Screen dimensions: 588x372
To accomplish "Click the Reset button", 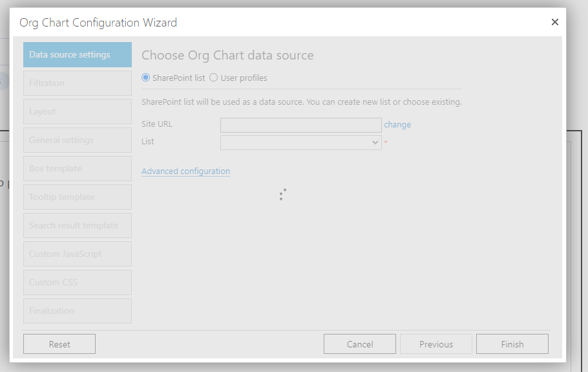I will [x=59, y=344].
